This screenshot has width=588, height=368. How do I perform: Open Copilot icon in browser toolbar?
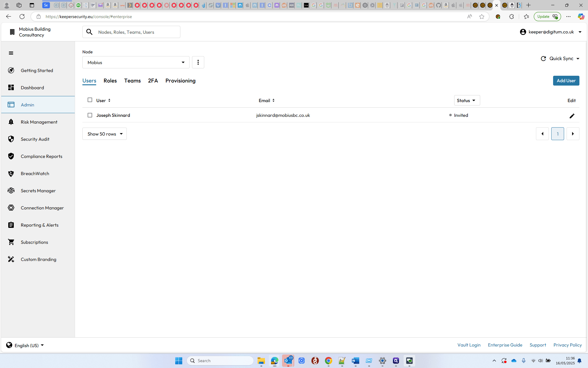pyautogui.click(x=581, y=17)
